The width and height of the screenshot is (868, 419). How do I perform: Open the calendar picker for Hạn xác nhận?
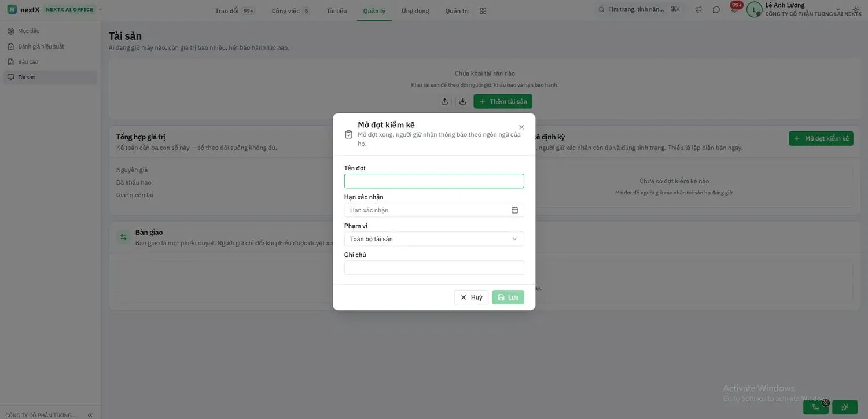tap(514, 210)
